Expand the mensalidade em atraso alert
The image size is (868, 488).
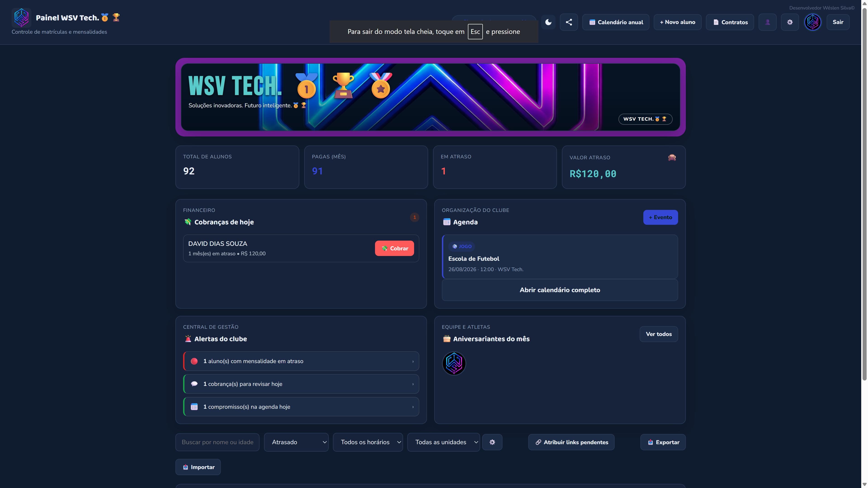click(x=301, y=361)
